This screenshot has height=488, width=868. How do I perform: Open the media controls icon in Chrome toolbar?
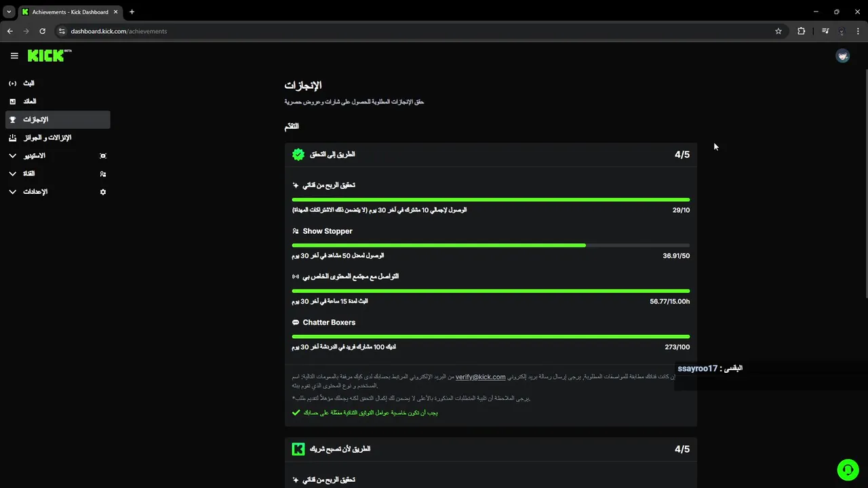pos(825,31)
